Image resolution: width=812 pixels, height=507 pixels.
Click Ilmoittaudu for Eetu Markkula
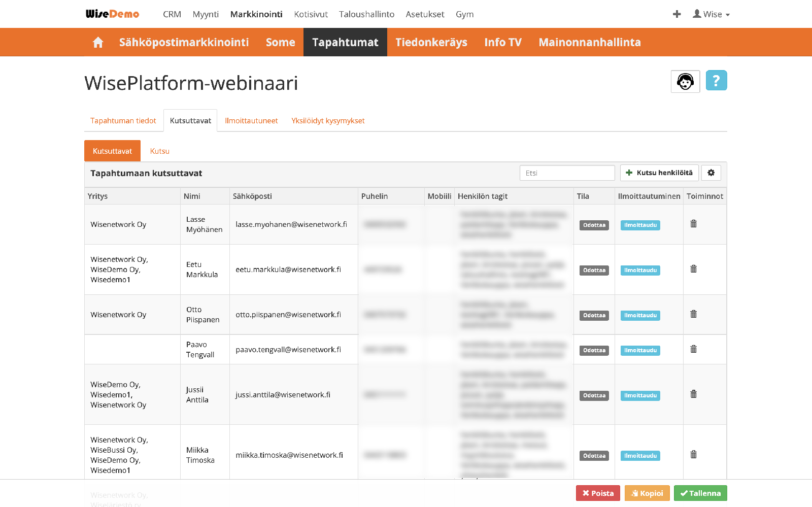pos(640,270)
